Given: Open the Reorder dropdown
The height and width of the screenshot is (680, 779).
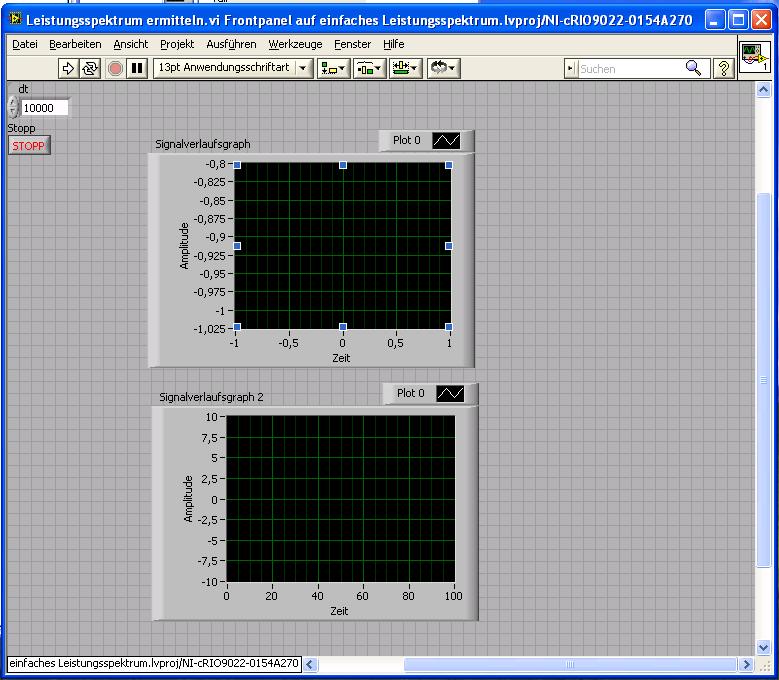Looking at the screenshot, I should pyautogui.click(x=443, y=68).
